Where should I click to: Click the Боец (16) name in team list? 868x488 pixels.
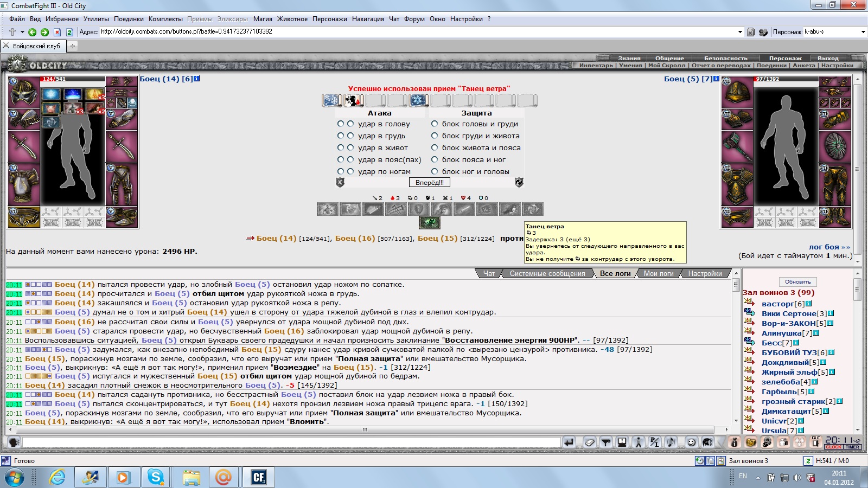[355, 238]
